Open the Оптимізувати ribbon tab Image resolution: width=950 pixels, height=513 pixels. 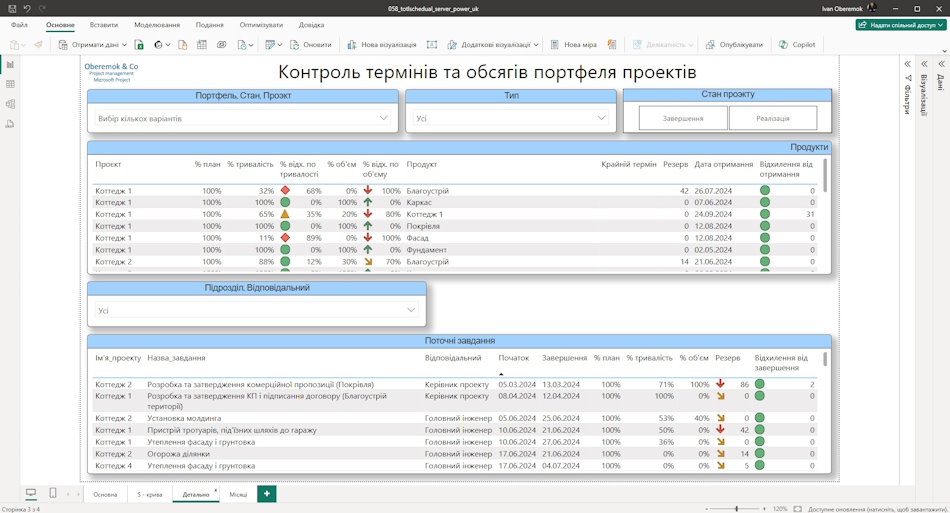261,25
